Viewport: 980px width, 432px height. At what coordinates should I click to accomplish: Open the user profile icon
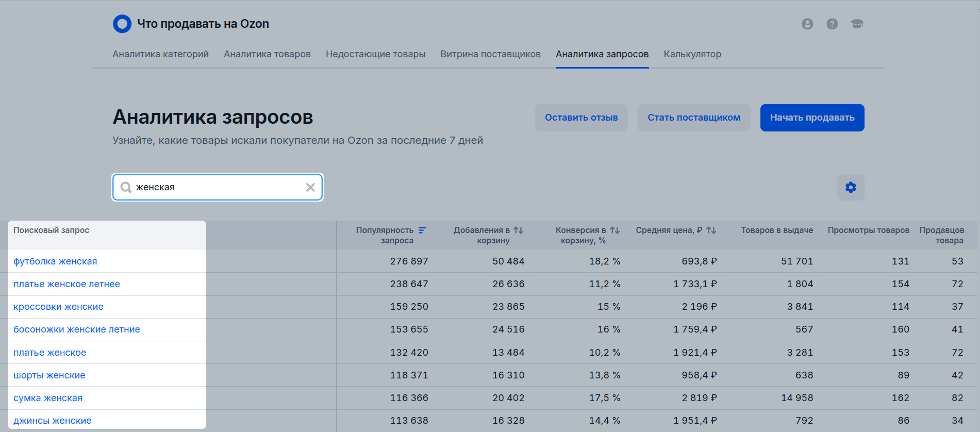[x=807, y=24]
